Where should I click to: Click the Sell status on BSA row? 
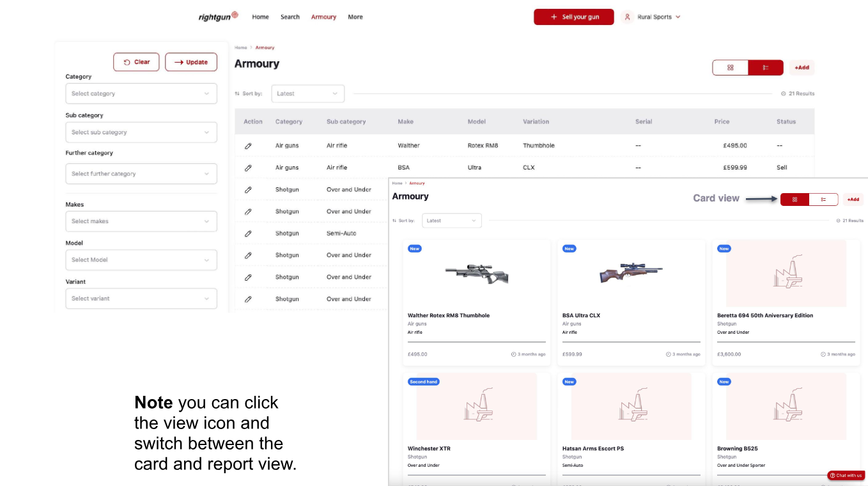click(x=782, y=168)
